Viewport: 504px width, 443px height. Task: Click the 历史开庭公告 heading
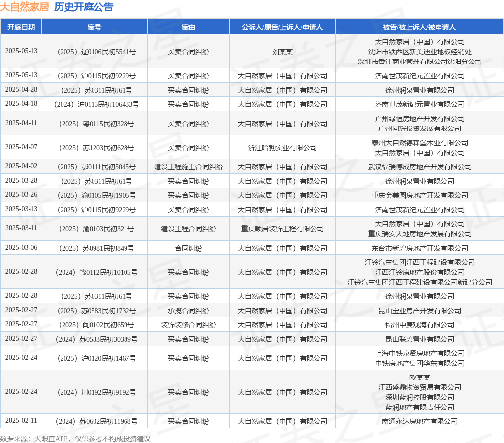(x=84, y=7)
